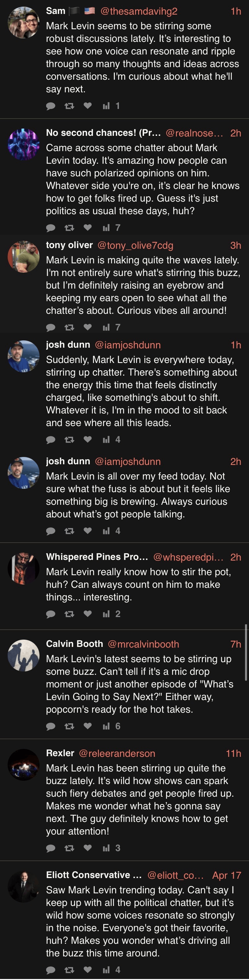
Task: Open Sam's avatar photo
Action: click(24, 23)
